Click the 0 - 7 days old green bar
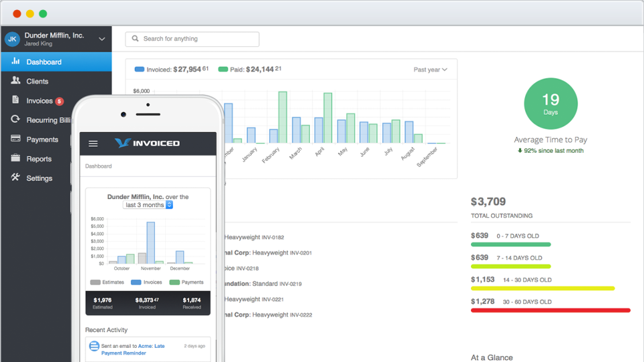 (511, 245)
